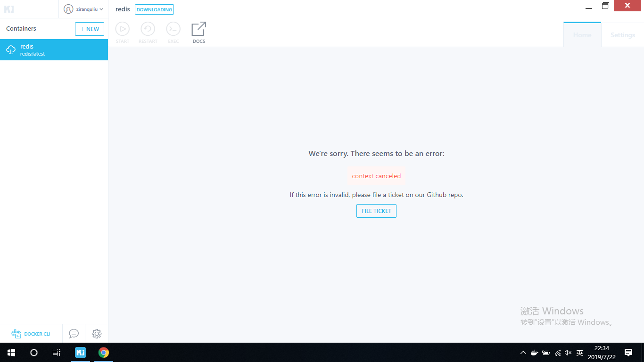Click the Start container icon
644x362 pixels.
pos(122,29)
